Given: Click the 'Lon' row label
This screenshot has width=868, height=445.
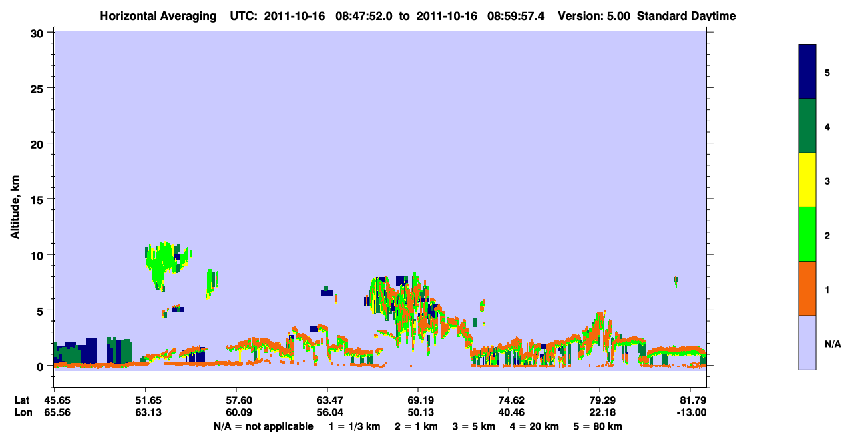Looking at the screenshot, I should [x=23, y=412].
